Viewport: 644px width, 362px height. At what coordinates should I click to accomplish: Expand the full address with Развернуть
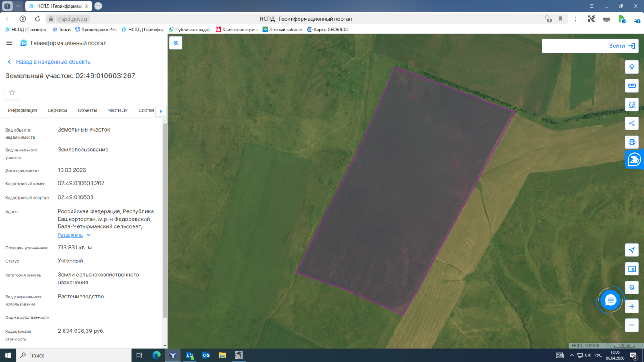pos(70,235)
